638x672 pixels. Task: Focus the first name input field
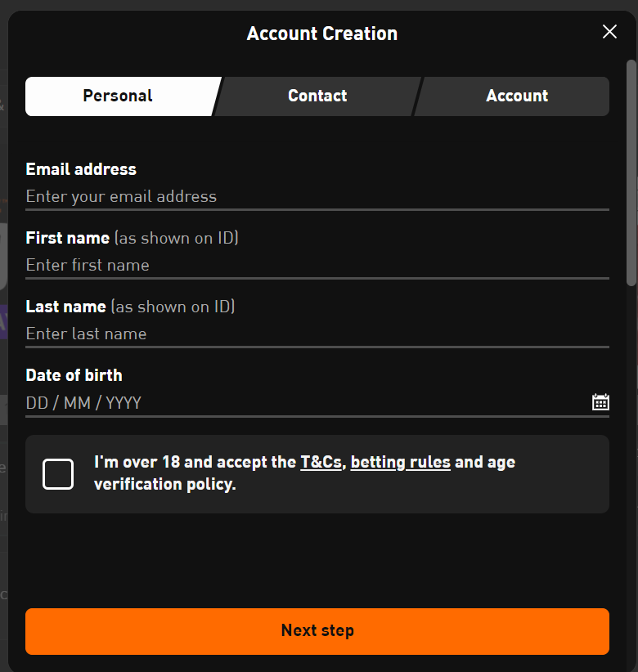coord(317,266)
